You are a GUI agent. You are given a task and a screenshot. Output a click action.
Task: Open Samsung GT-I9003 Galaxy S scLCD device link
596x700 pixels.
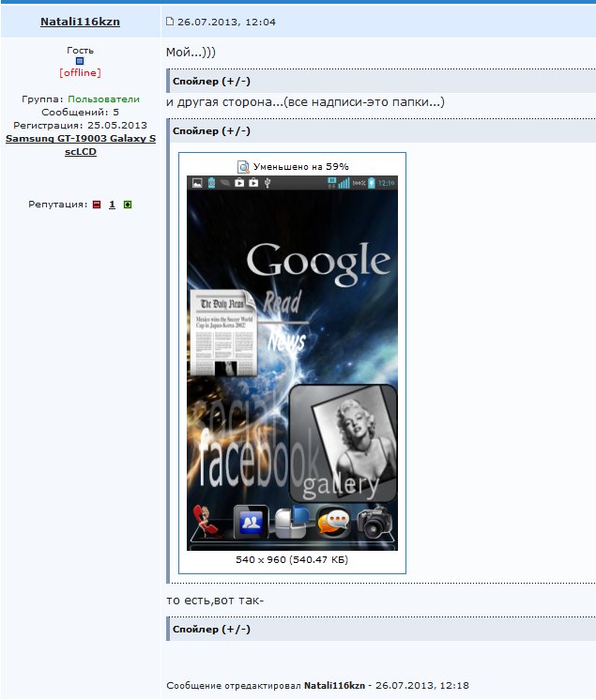(x=81, y=145)
